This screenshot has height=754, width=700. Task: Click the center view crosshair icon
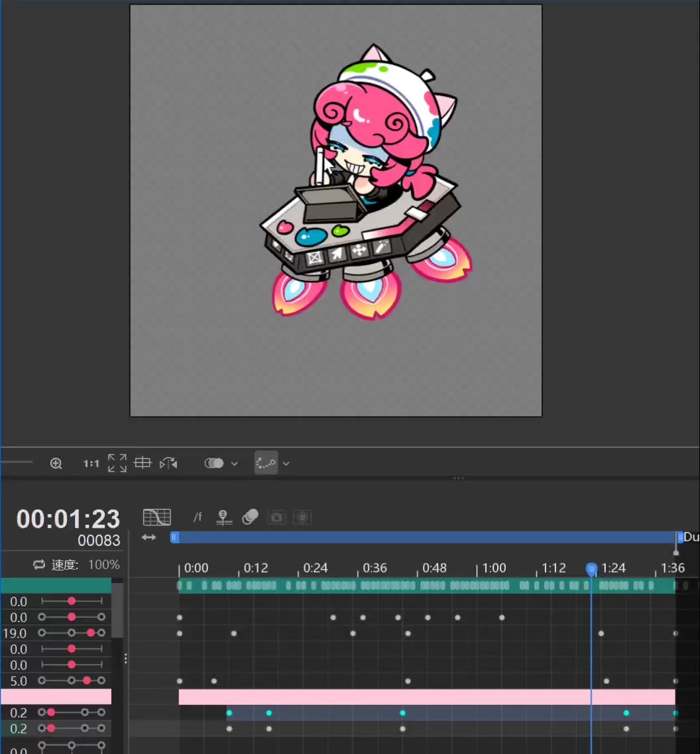[x=143, y=463]
